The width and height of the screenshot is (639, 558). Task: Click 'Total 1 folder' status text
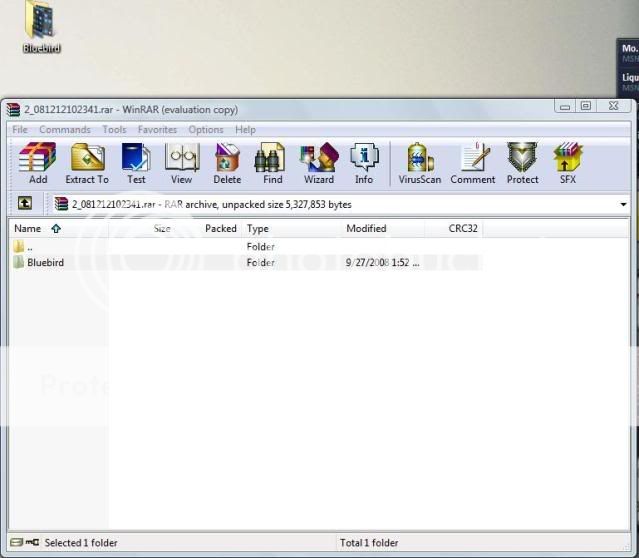369,543
